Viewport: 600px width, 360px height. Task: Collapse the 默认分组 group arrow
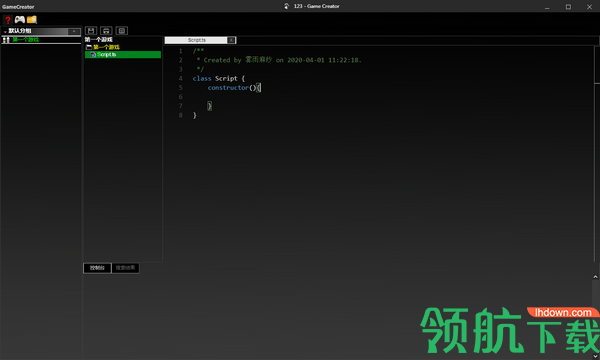click(x=5, y=31)
